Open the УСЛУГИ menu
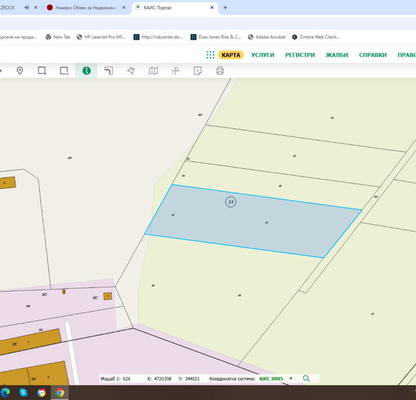This screenshot has width=416, height=400. coord(263,55)
